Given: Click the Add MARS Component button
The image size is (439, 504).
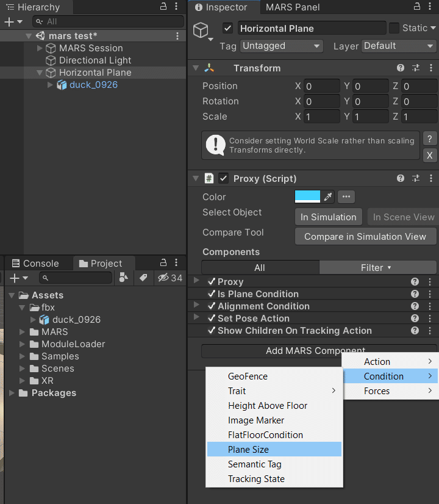Looking at the screenshot, I should coord(318,350).
